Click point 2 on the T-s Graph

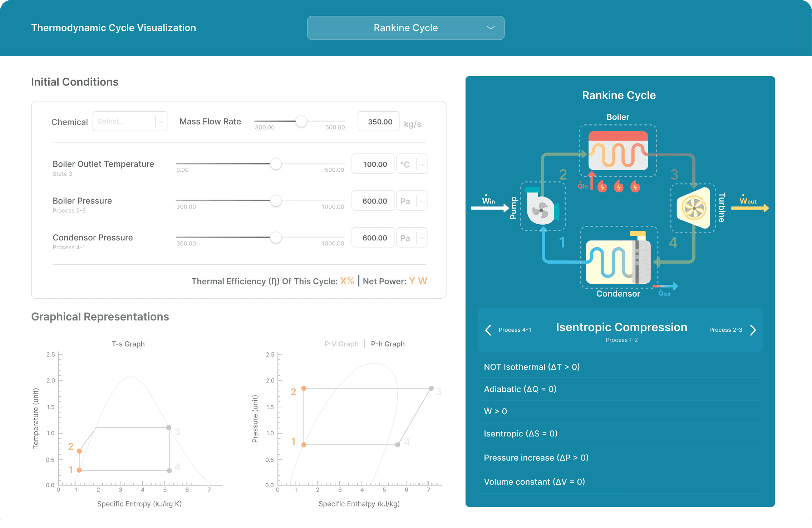click(x=79, y=451)
